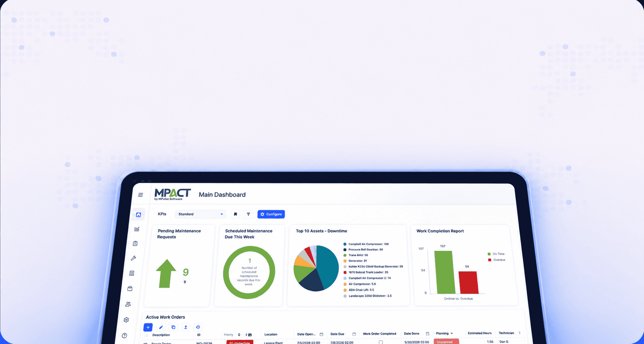Click the Main Dashboard page title
644x344 pixels.
point(222,195)
